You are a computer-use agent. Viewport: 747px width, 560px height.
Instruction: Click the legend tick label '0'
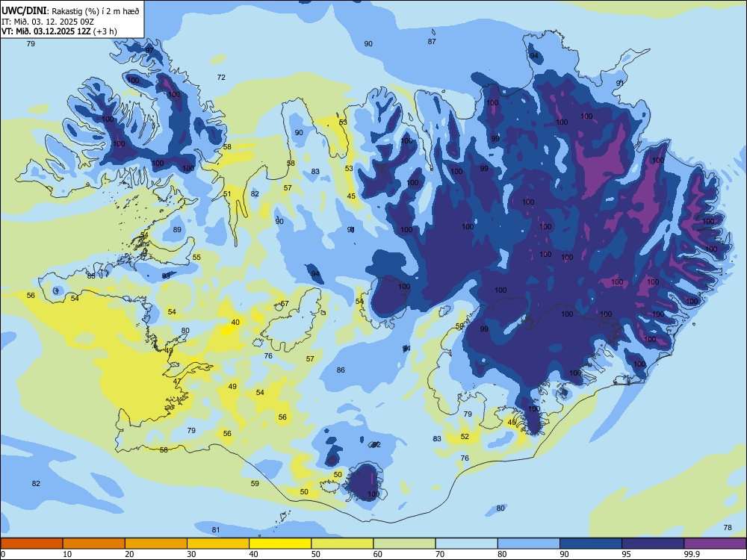tap(3, 554)
